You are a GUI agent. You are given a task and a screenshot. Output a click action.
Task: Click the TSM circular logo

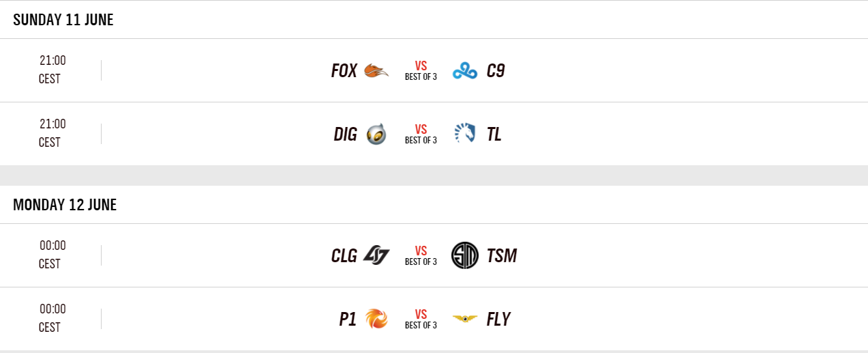pyautogui.click(x=465, y=255)
